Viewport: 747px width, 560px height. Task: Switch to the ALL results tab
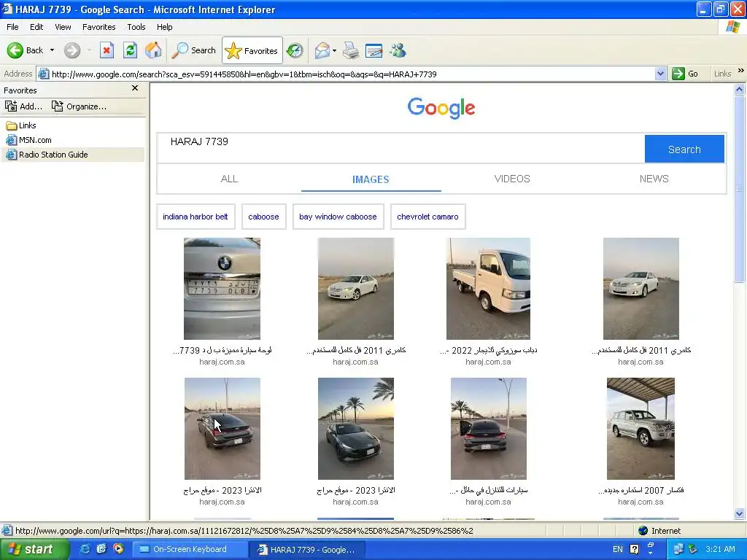click(x=229, y=179)
